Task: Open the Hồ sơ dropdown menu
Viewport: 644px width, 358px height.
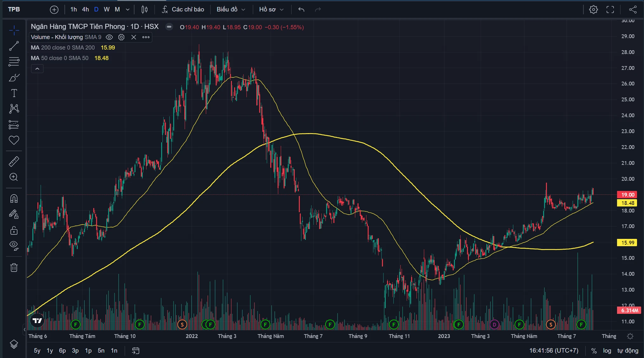Action: point(271,10)
